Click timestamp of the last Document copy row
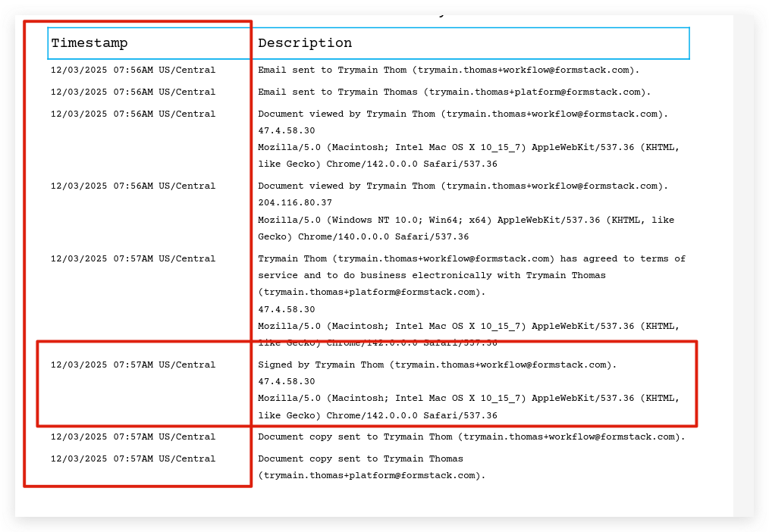This screenshot has height=532, width=769. click(133, 459)
